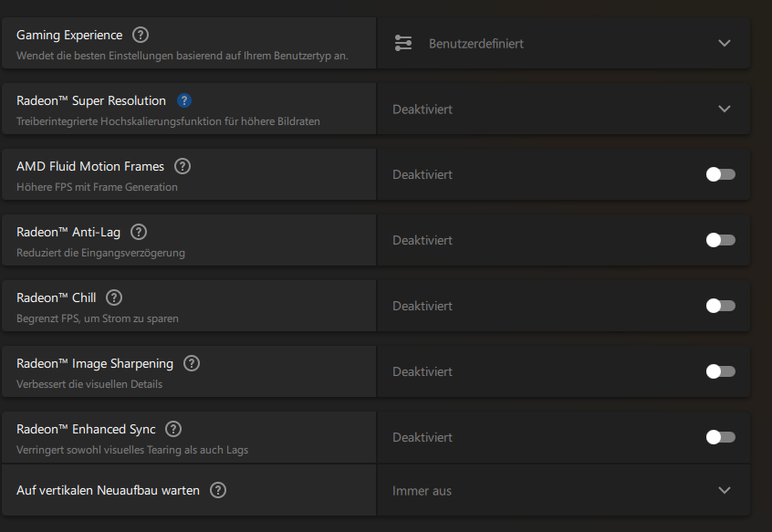Show help for Auf vertikalen Neuaufbau warten
Viewport: 772px width, 532px height.
click(218, 490)
